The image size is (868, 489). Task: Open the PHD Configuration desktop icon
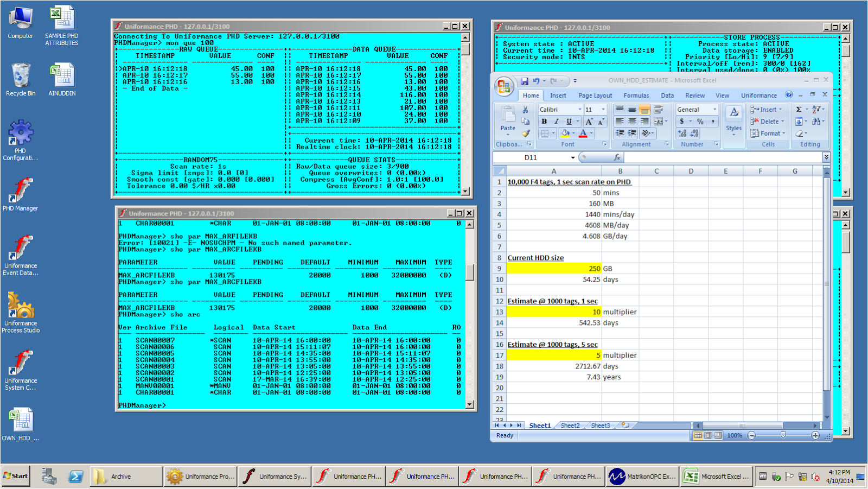tap(20, 133)
